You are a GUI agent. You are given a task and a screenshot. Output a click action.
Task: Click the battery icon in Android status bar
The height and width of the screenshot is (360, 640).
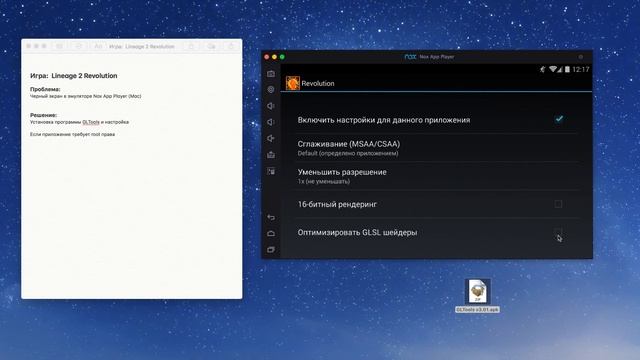point(567,69)
